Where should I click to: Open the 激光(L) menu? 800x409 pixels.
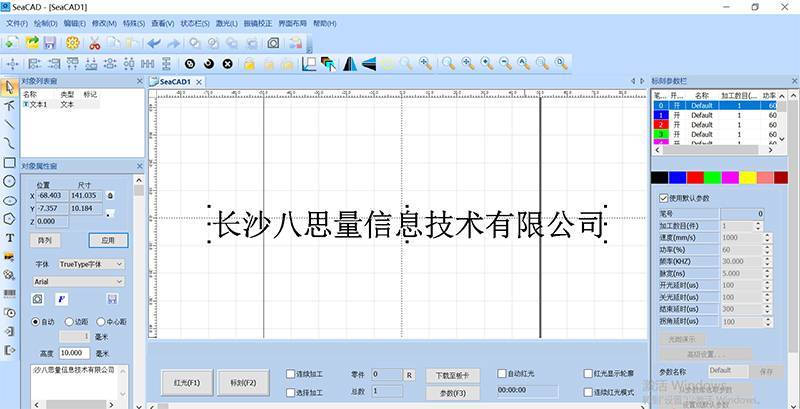tap(227, 23)
